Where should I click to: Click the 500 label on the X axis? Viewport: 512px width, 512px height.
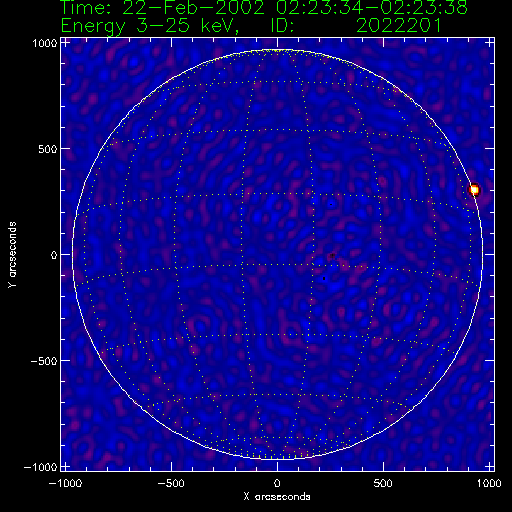pos(383,483)
